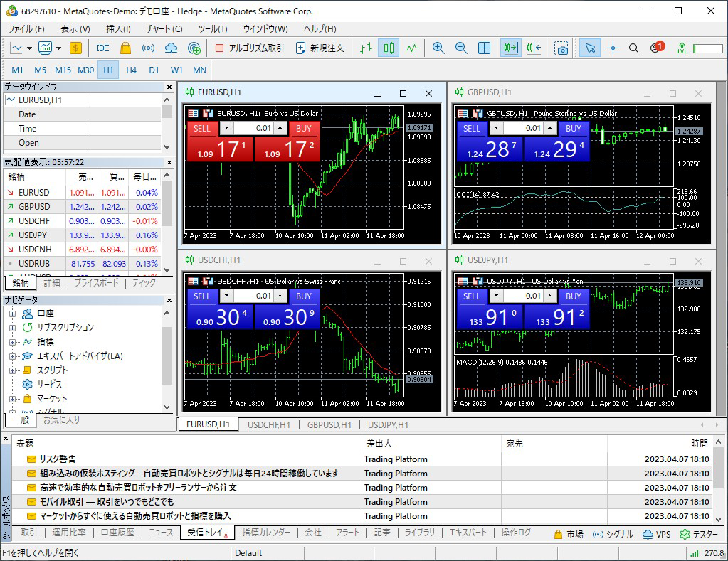The image size is (728, 561).
Task: Zoom out on the chart
Action: tap(461, 48)
